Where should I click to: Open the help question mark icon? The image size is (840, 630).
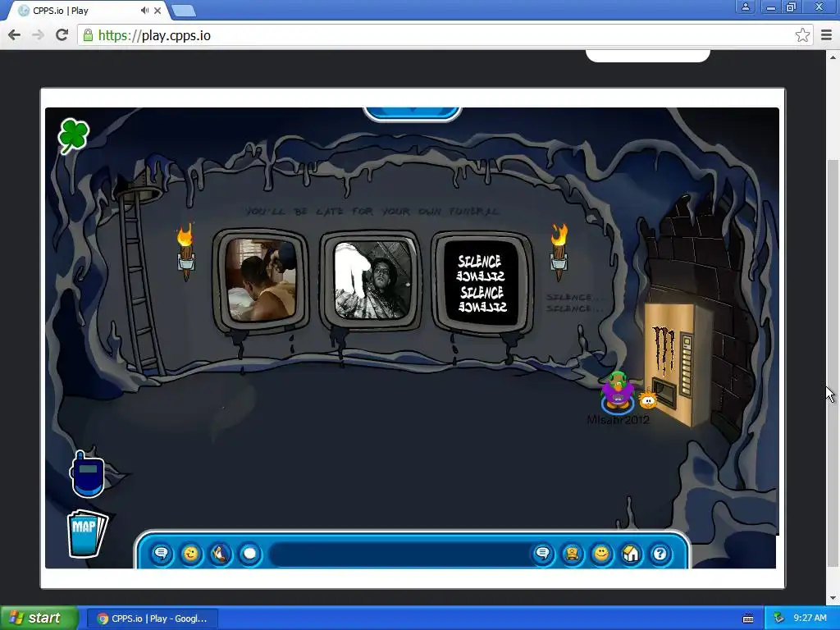tap(660, 554)
